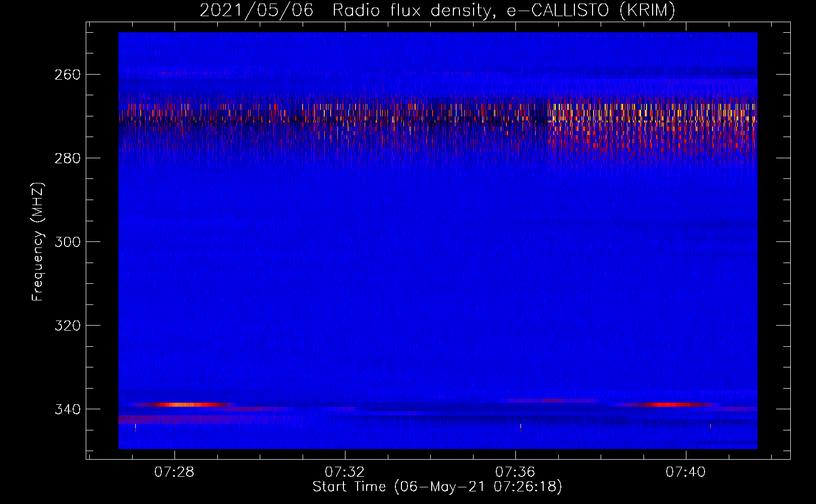Click the plot title mentioning e-CALLISTO (KRIM)
This screenshot has width=816, height=504.
(437, 10)
